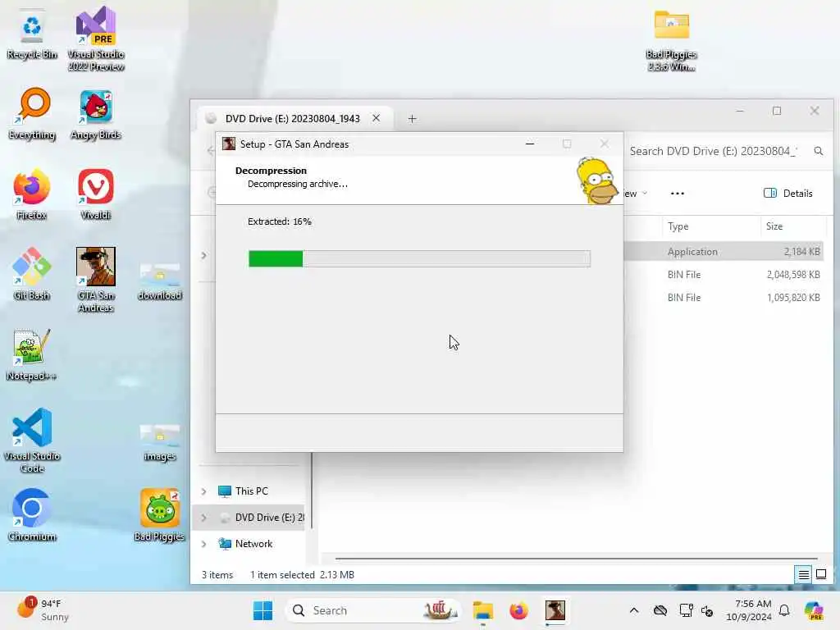The height and width of the screenshot is (630, 840).
Task: Toggle the Details pane button
Action: 788,194
